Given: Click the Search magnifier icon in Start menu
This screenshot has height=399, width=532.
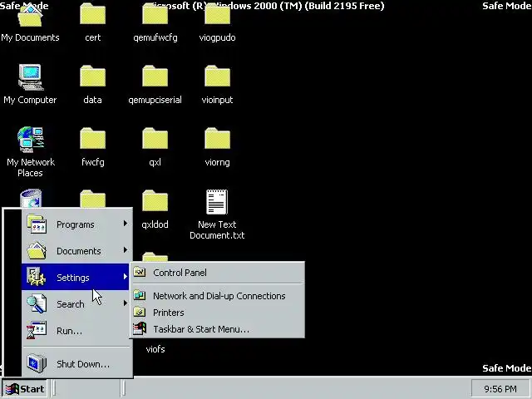Looking at the screenshot, I should coord(37,303).
